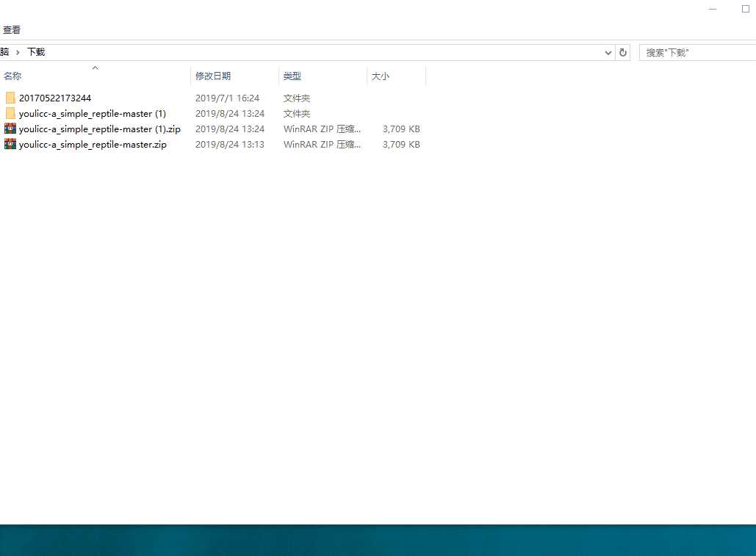
Task: Select file name youlicc-a_simple_reptile-master.zip
Action: pos(93,145)
